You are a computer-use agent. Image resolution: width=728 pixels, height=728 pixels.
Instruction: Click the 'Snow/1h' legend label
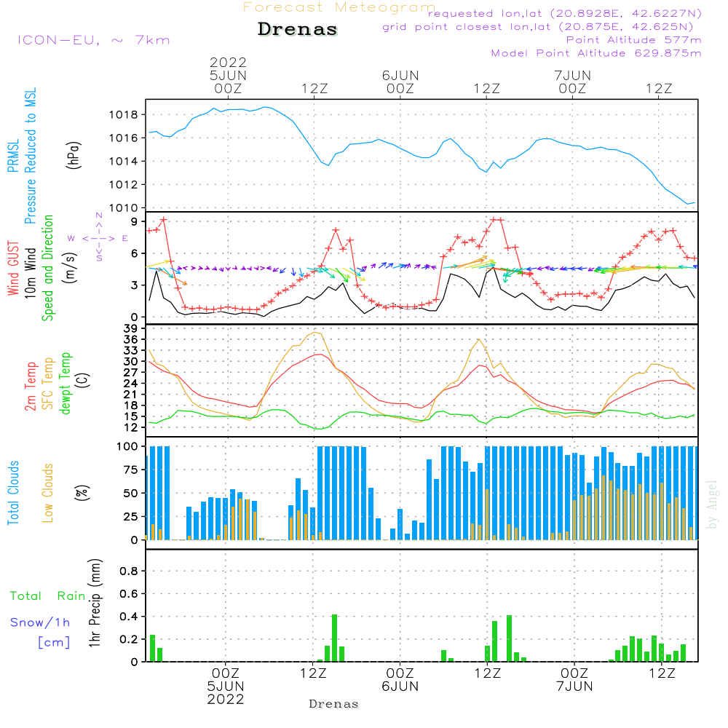pyautogui.click(x=40, y=622)
